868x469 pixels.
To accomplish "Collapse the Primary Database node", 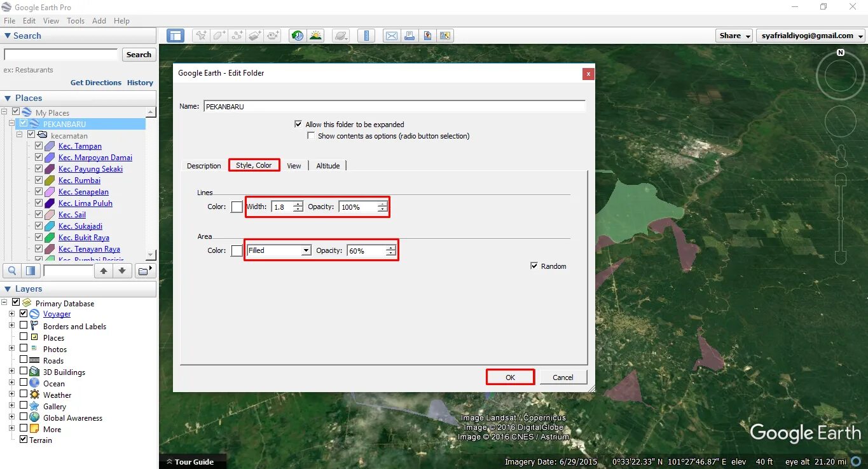I will [5, 302].
